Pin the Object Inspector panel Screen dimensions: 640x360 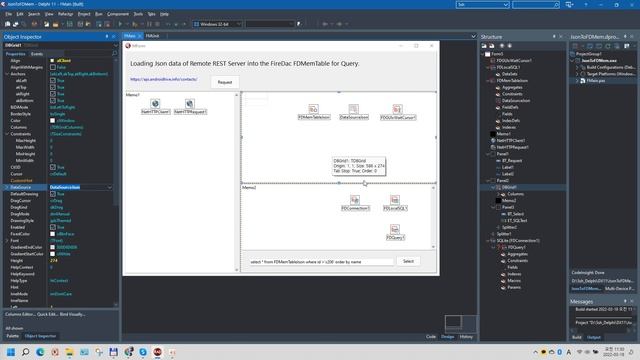(x=107, y=37)
